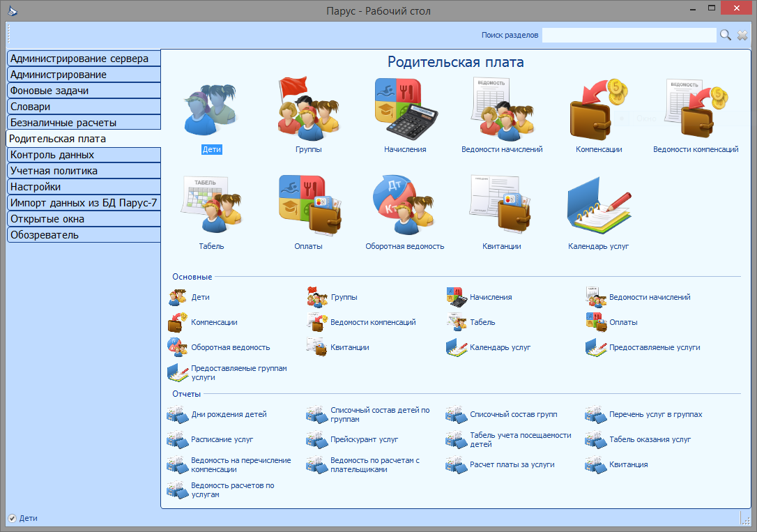The width and height of the screenshot is (757, 532).
Task: Open Ведомость расчетов по услугам report
Action: tap(232, 489)
